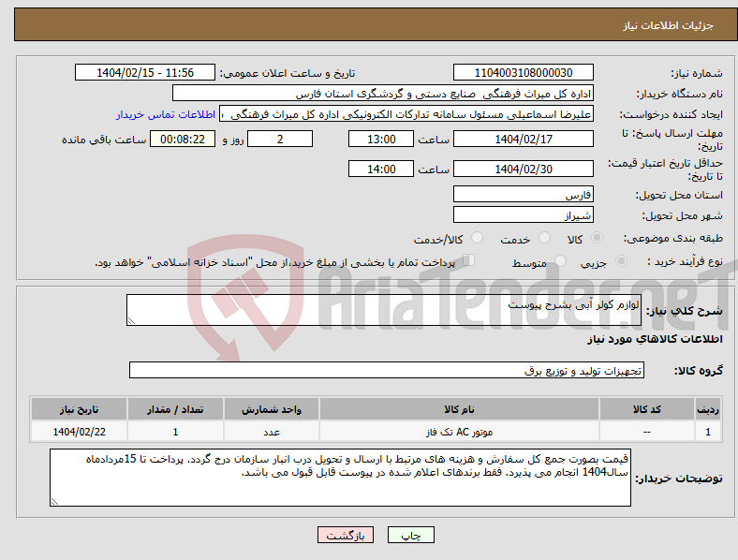Click the شماره نیاز field 1104003108000030
This screenshot has height=560, width=738.
coord(523,72)
